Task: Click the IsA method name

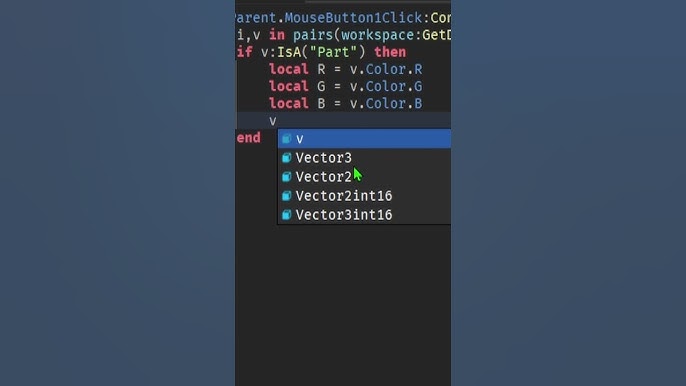Action: click(x=289, y=52)
